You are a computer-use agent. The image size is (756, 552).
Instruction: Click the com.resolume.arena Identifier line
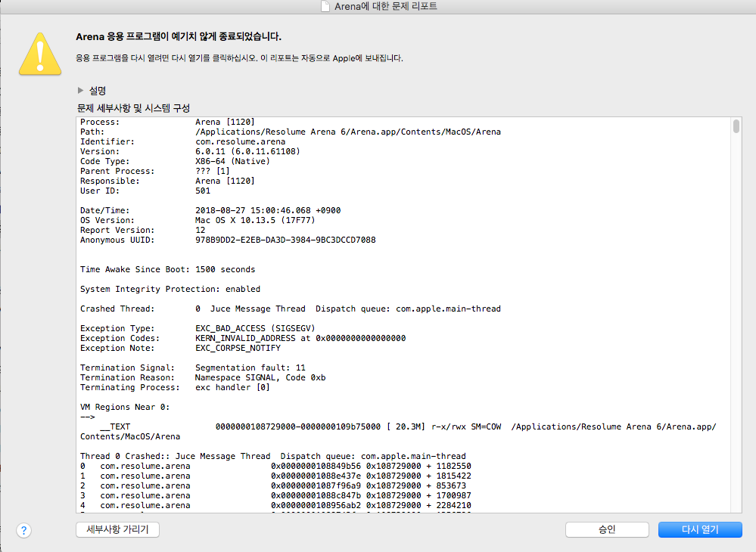pyautogui.click(x=240, y=141)
